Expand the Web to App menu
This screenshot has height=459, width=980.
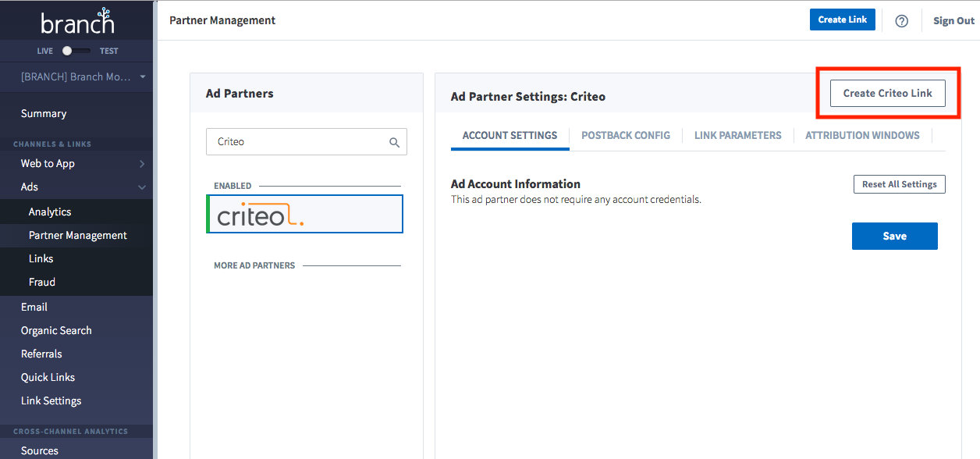click(76, 163)
